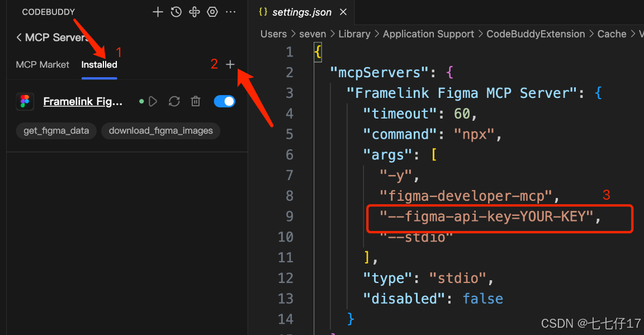Click the "figma-developer-mcp" string
Screen dimensions: 644x335
click(466, 196)
